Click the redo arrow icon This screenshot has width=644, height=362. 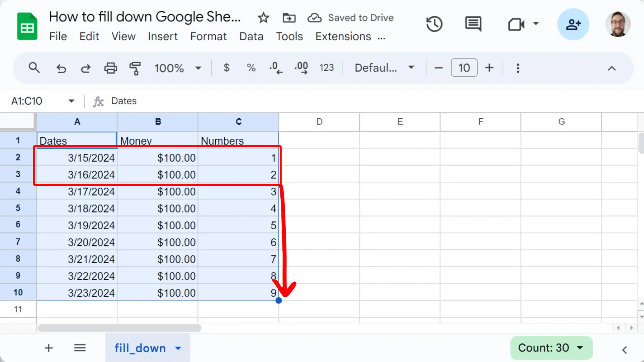(86, 68)
